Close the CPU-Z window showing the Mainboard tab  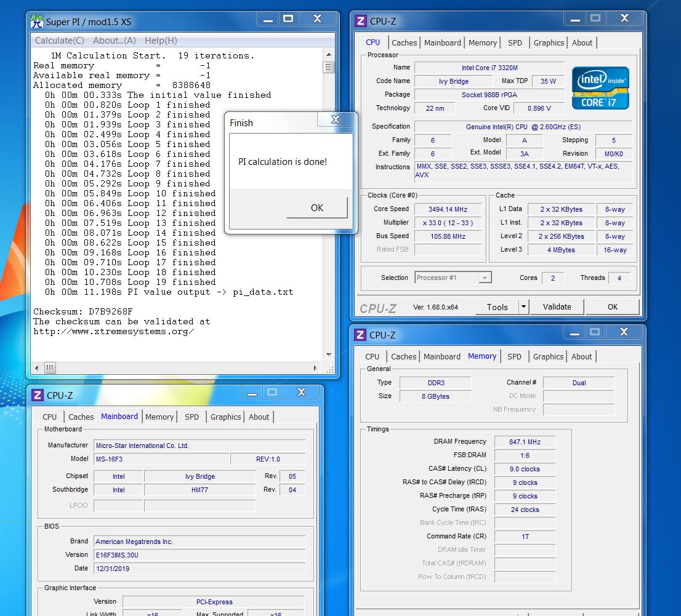click(x=302, y=393)
